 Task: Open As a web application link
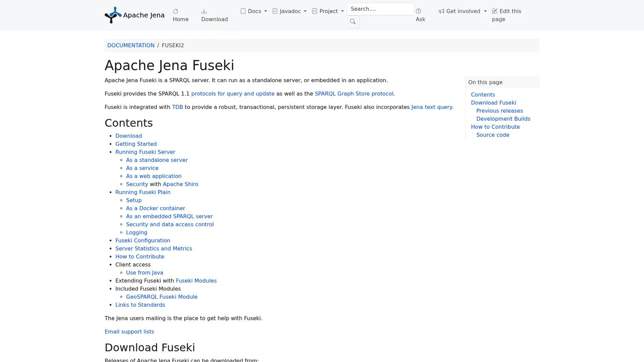[154, 176]
